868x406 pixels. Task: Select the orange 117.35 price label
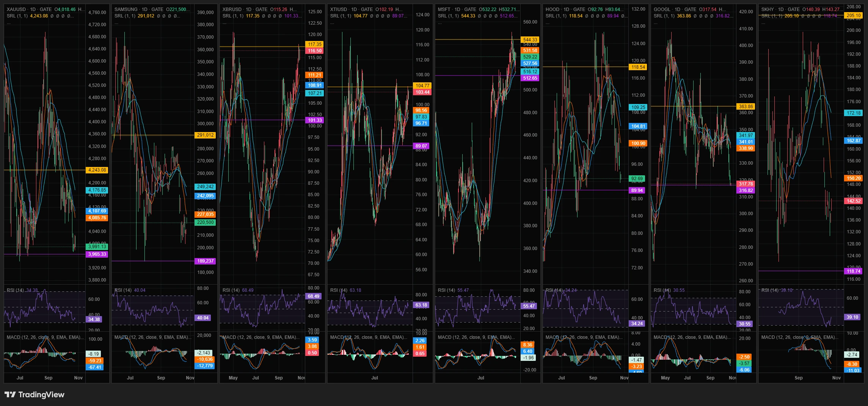point(314,44)
